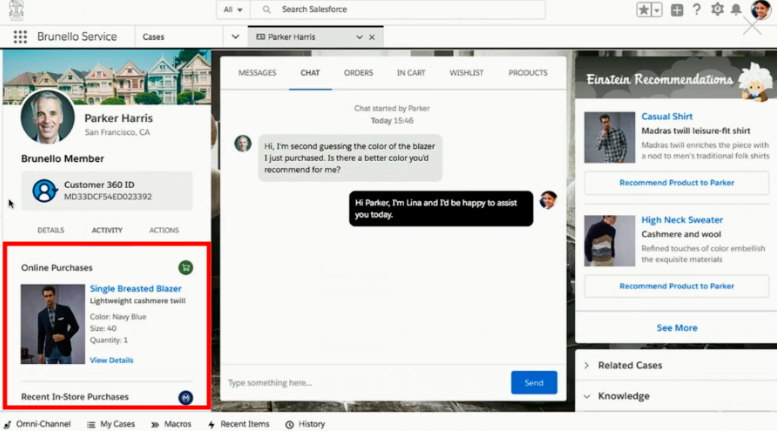The image size is (777, 431).
Task: Switch to the Products tab
Action: (528, 73)
